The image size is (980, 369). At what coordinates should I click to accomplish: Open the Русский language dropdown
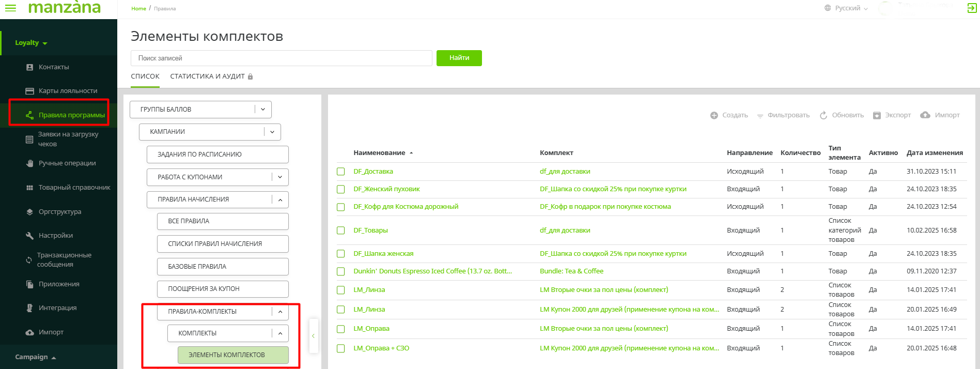847,8
